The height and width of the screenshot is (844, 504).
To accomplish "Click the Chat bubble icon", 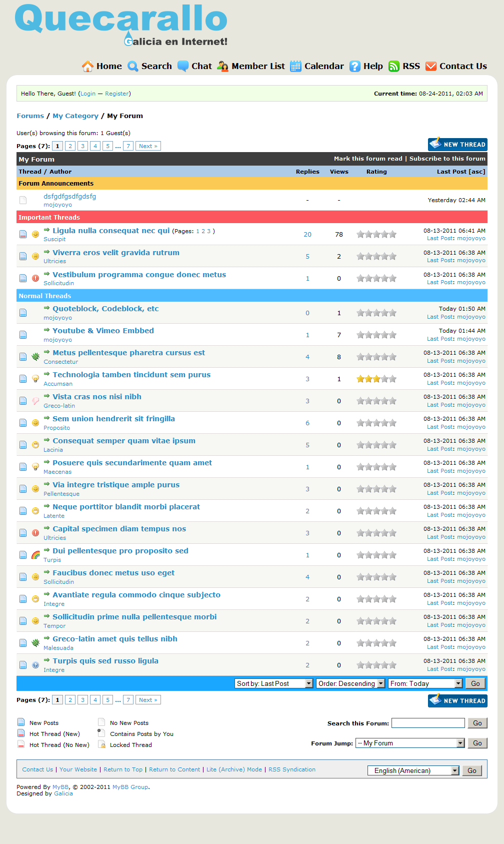I will pos(183,66).
